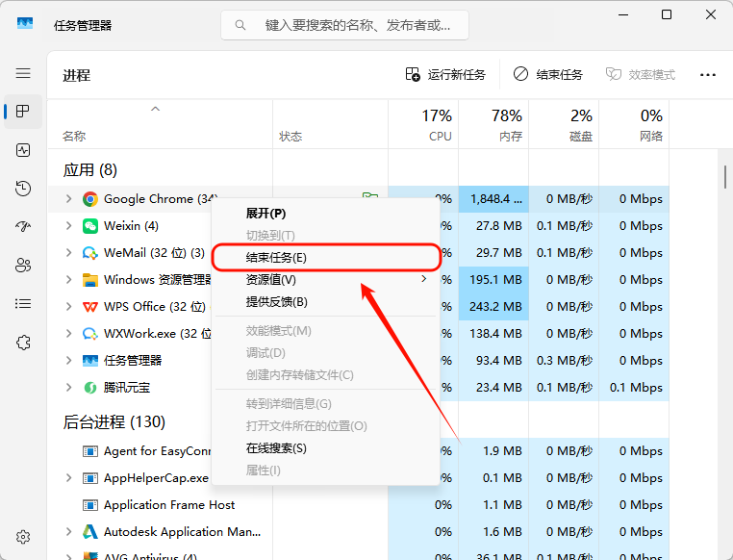Sort by the CPU column header
Image resolution: width=733 pixels, height=560 pixels.
[423, 124]
